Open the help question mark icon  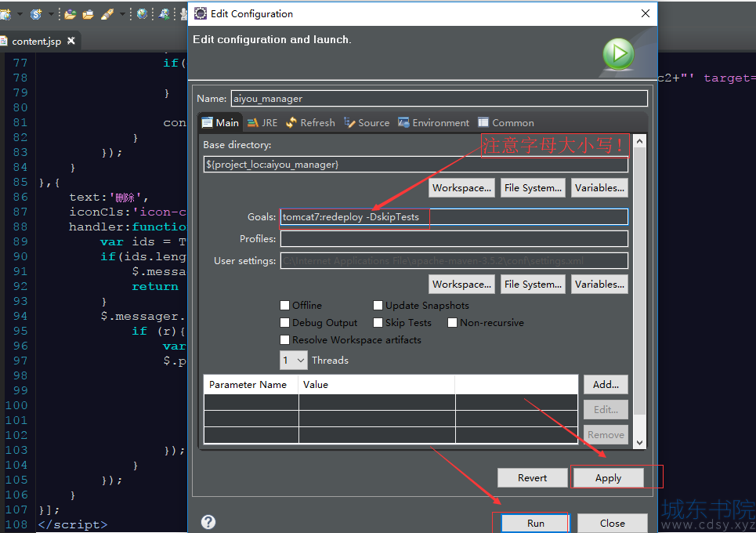click(208, 522)
